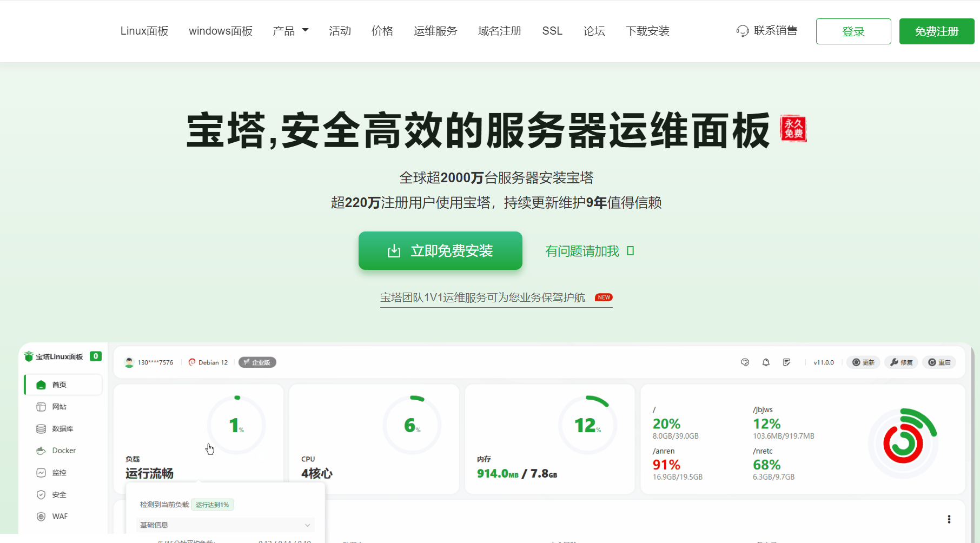Click the 运行达到1% tag in popup
The height and width of the screenshot is (543, 980).
point(212,505)
